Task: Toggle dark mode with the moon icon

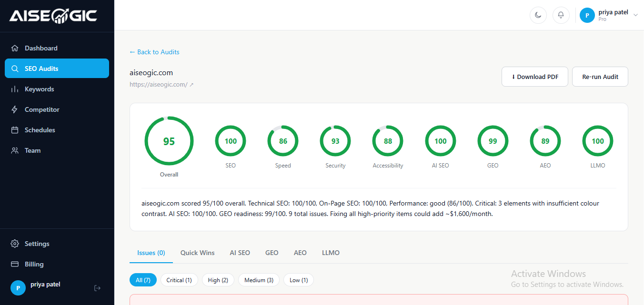Action: click(538, 15)
